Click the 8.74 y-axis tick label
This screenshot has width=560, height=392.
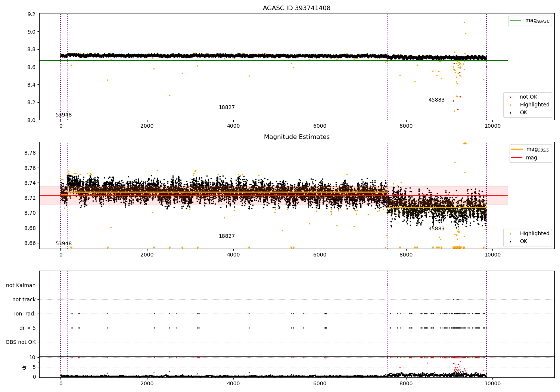(30, 183)
